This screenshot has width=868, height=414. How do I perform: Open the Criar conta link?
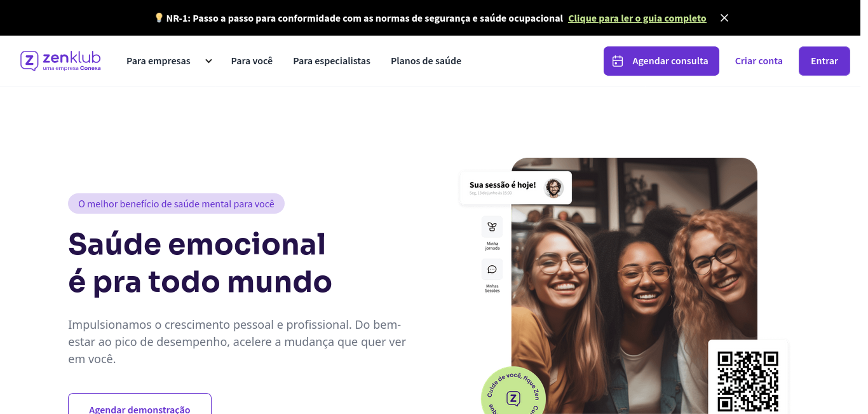click(x=759, y=61)
